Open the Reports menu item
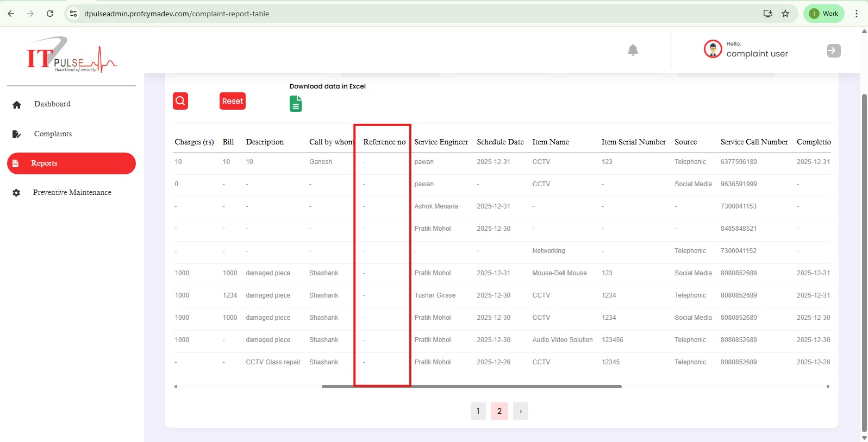 (x=71, y=163)
